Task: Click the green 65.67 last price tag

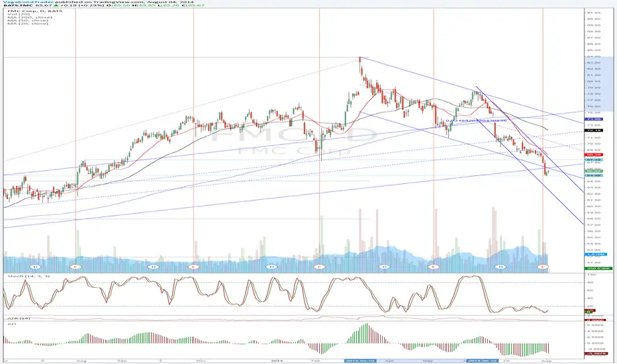Action: pyautogui.click(x=594, y=171)
